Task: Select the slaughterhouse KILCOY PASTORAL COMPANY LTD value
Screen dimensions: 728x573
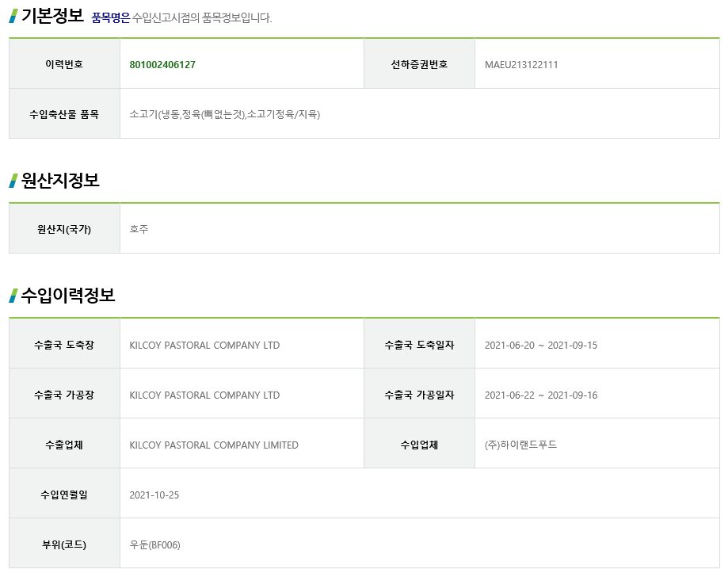Action: 204,345
